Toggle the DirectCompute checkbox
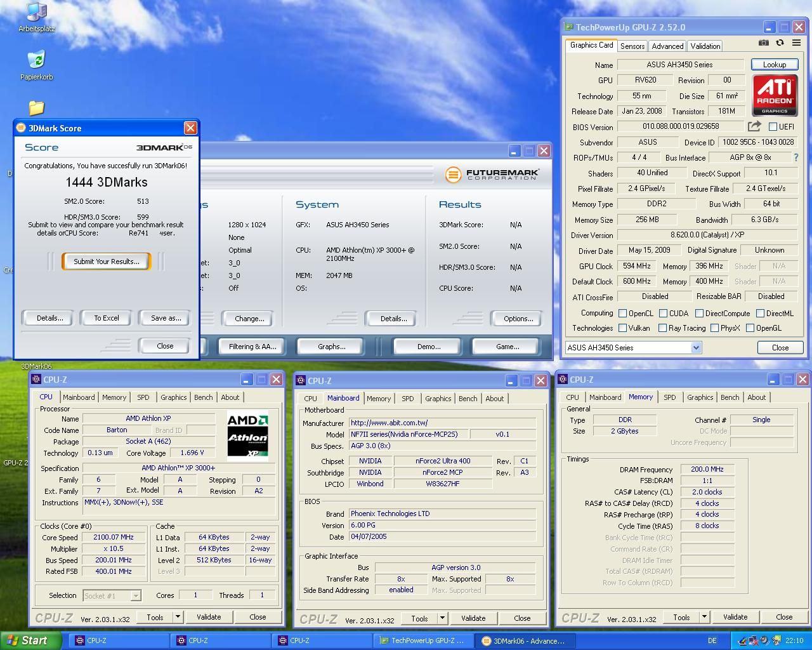Image resolution: width=812 pixels, height=650 pixels. pos(699,313)
